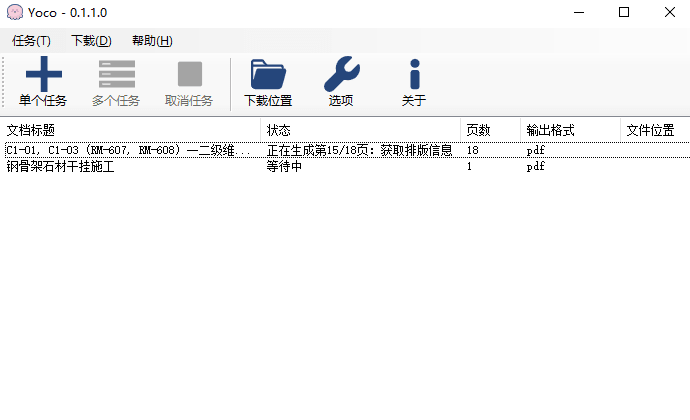
Task: Open the 帮助(H) menu
Action: point(152,41)
